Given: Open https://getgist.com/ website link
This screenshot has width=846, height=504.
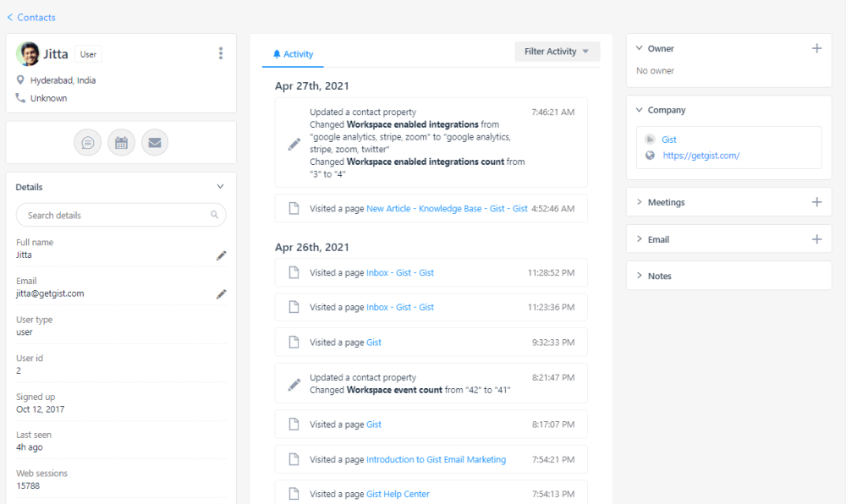Looking at the screenshot, I should click(700, 156).
